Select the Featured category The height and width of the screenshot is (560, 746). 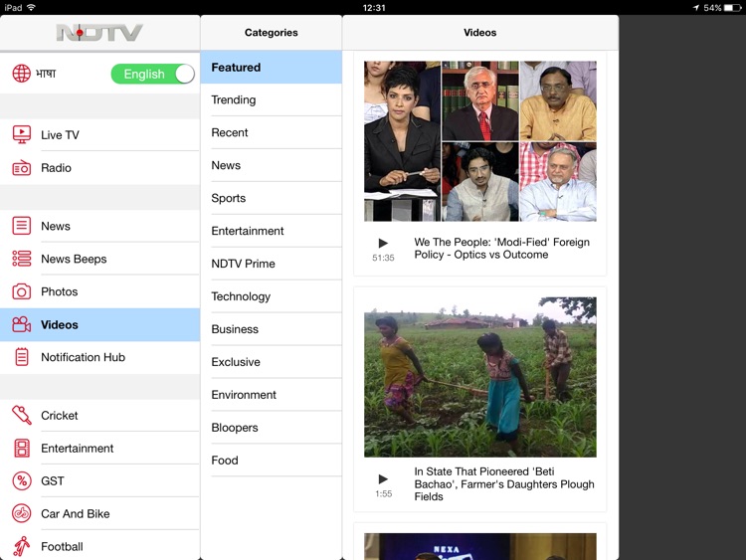tap(272, 67)
